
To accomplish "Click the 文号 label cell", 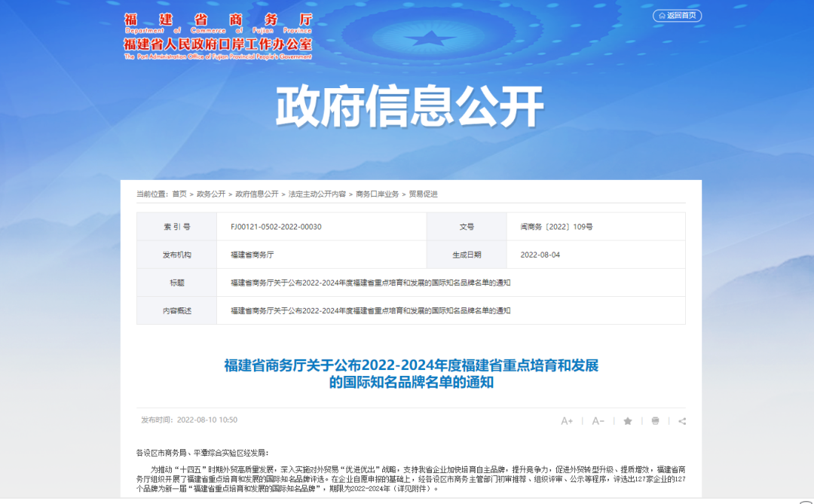I will (x=467, y=227).
